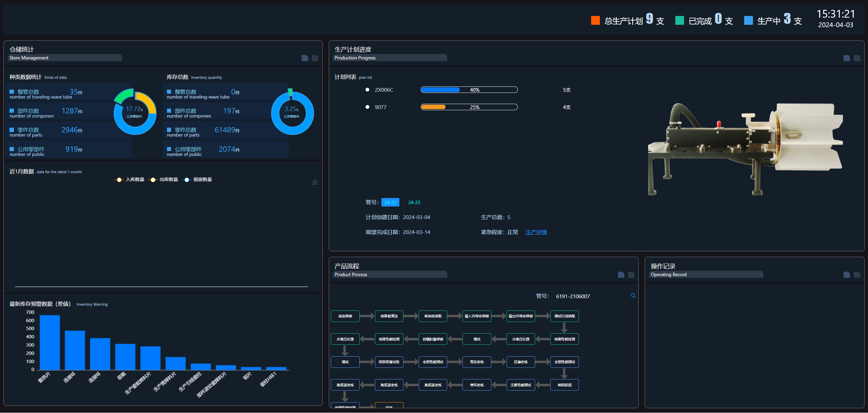Click the first tab icon in Operating Record header
This screenshot has width=868, height=413.
[847, 275]
